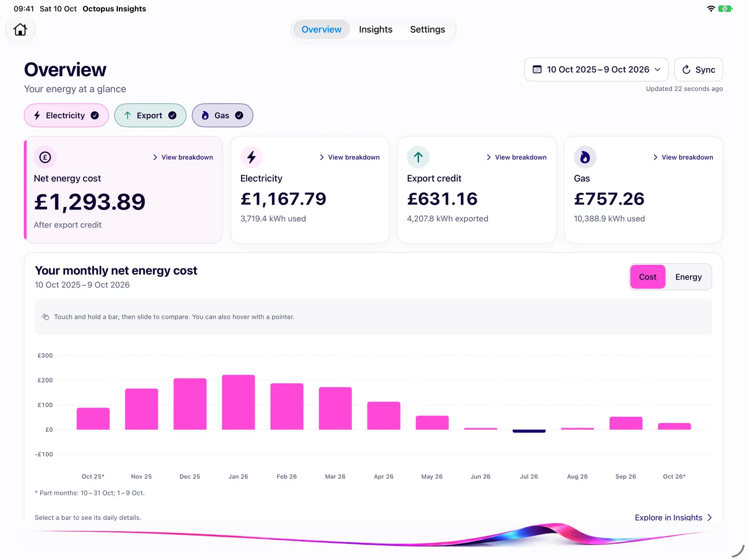Switch to the Insights tab
The image size is (747, 560).
coord(376,29)
